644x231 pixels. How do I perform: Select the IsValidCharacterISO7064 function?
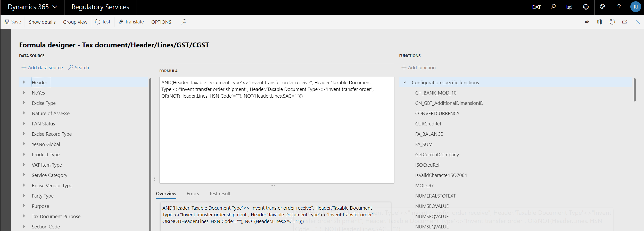(441, 175)
